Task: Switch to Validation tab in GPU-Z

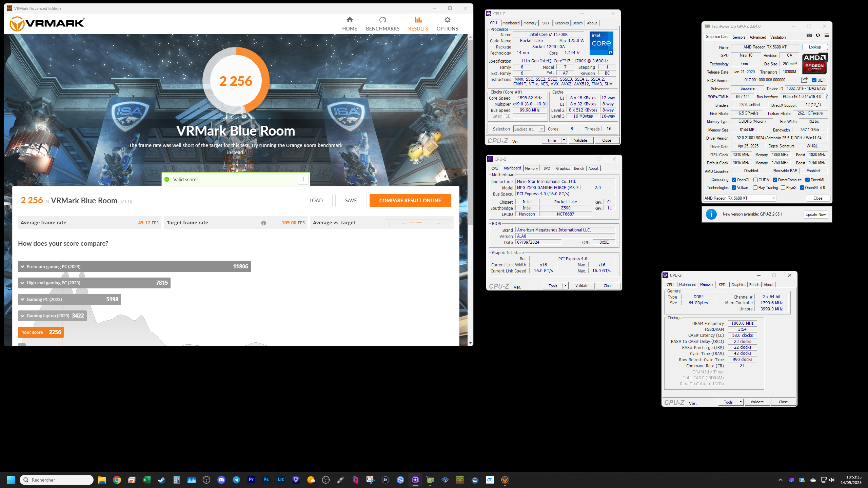Action: coord(778,37)
